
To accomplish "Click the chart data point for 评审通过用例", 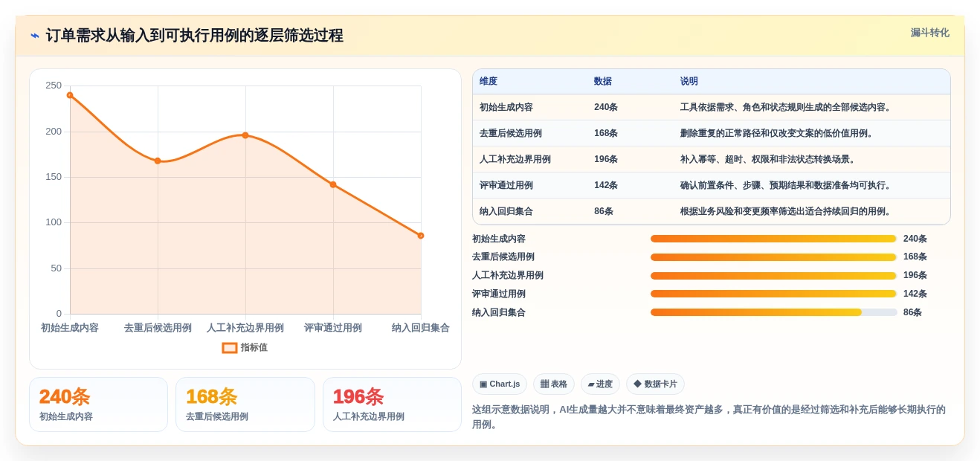I will 333,184.
